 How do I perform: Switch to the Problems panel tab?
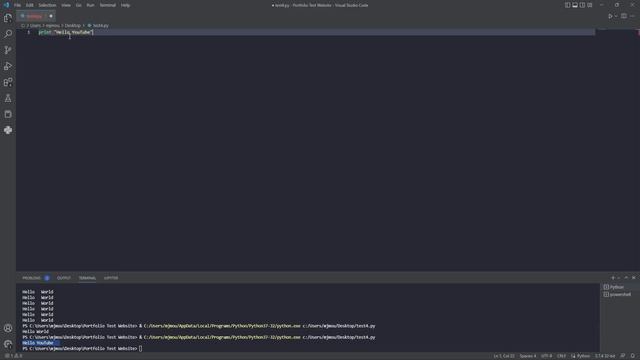(x=31, y=278)
